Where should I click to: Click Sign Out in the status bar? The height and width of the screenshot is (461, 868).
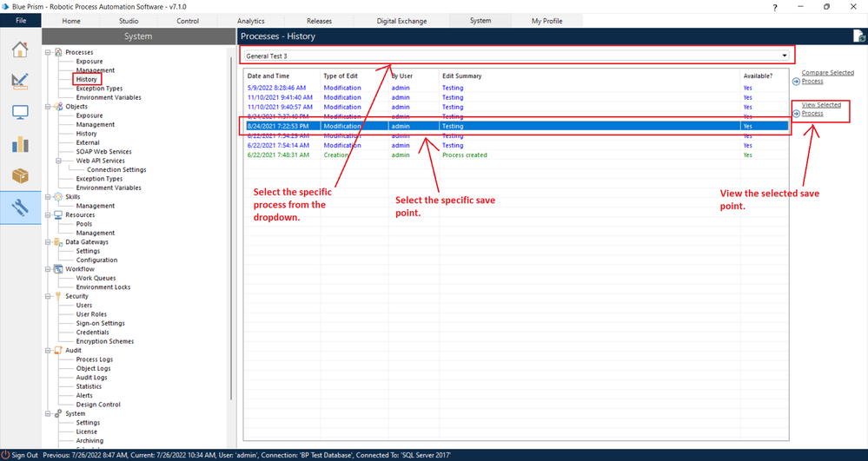click(x=25, y=455)
